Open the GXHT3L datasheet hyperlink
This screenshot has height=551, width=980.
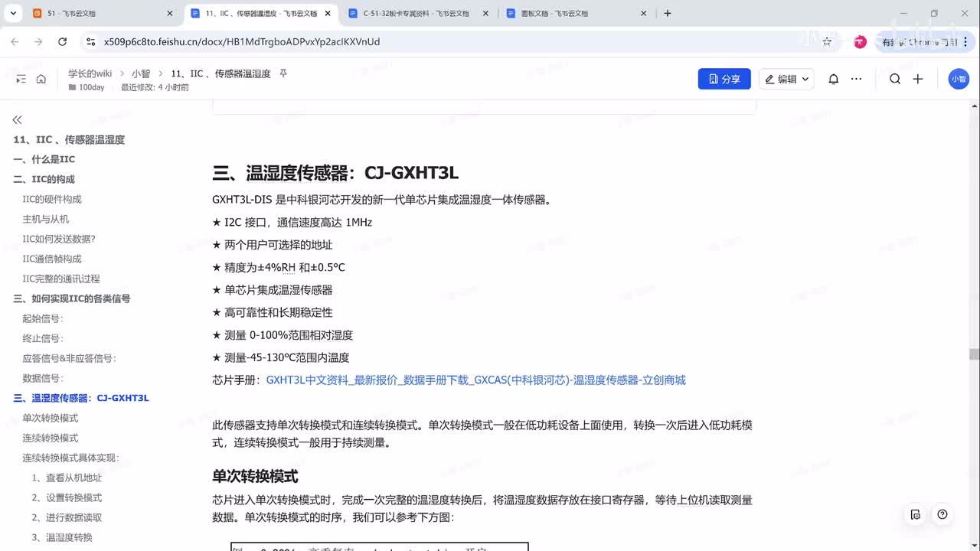point(476,380)
